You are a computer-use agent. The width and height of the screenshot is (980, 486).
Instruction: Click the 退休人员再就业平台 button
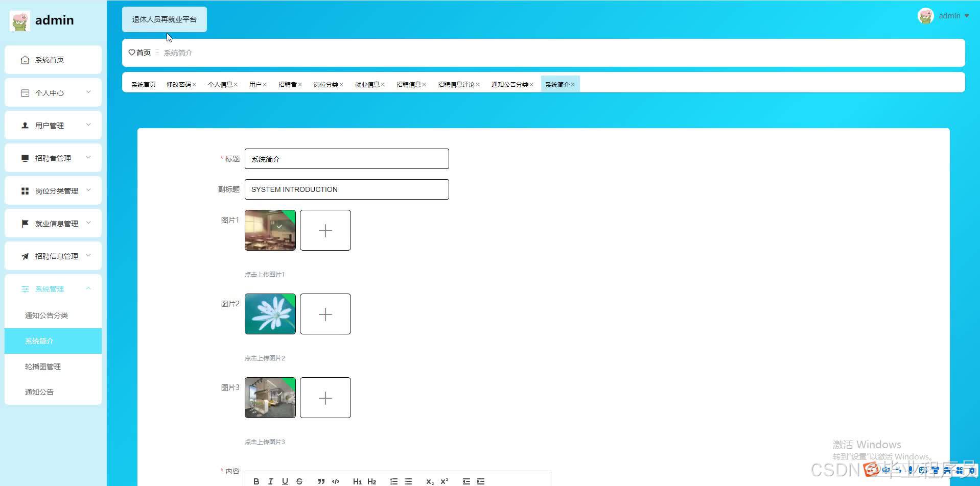tap(165, 19)
